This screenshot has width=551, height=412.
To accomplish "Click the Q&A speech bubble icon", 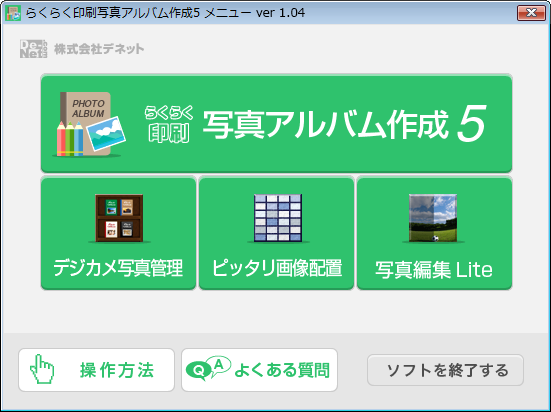I will (208, 368).
